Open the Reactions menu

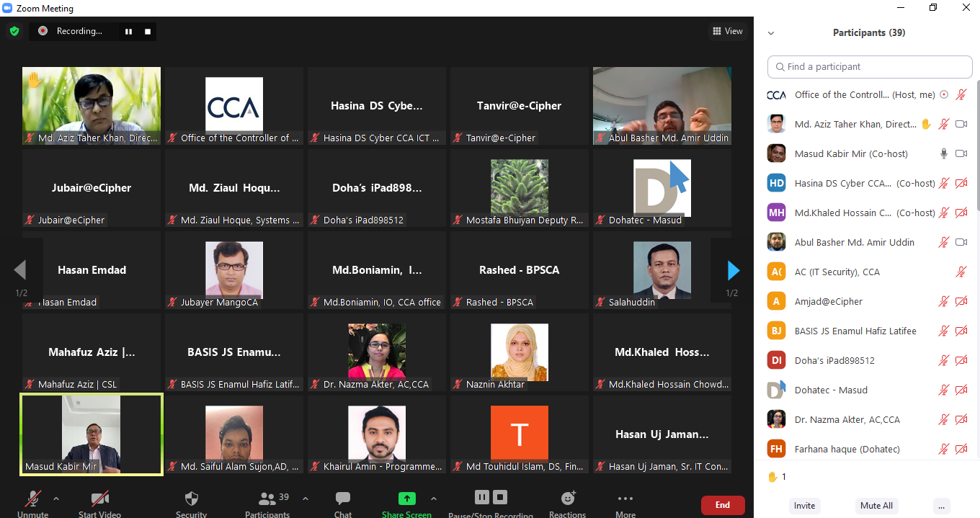(568, 503)
